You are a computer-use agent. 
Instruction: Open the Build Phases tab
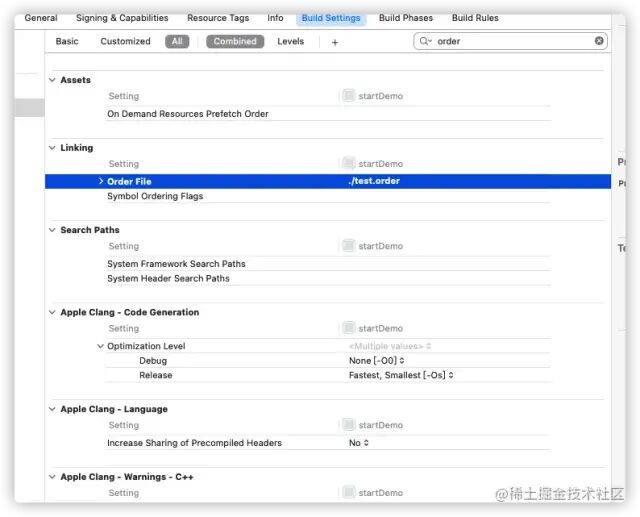point(406,18)
